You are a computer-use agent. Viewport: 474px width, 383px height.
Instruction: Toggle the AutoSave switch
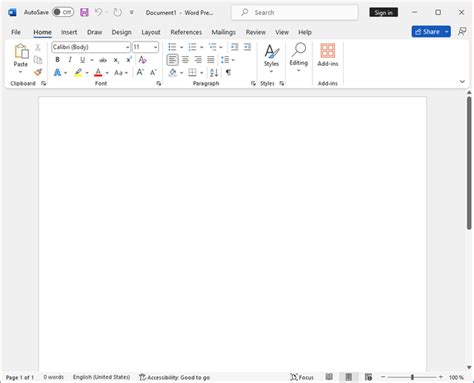coord(63,12)
